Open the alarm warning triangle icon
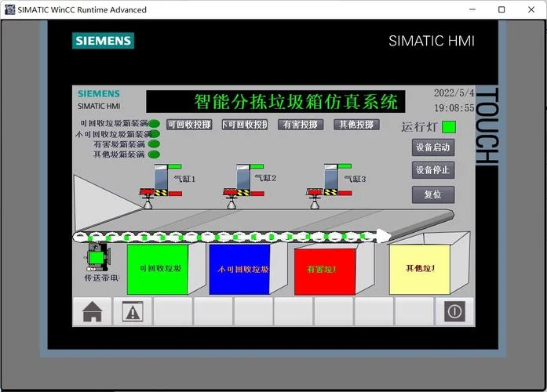The width and height of the screenshot is (547, 392). point(133,311)
